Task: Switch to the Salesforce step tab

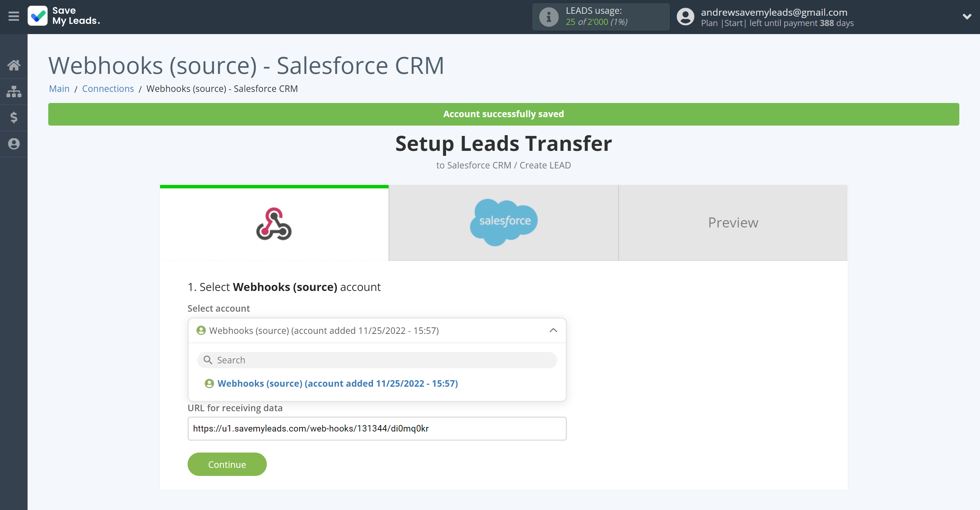Action: coord(503,222)
